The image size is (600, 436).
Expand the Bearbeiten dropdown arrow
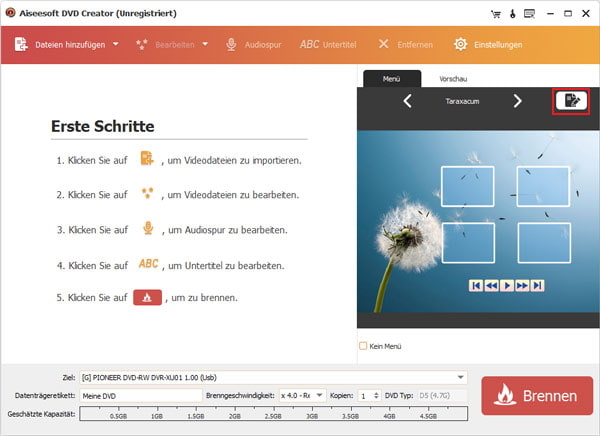205,44
